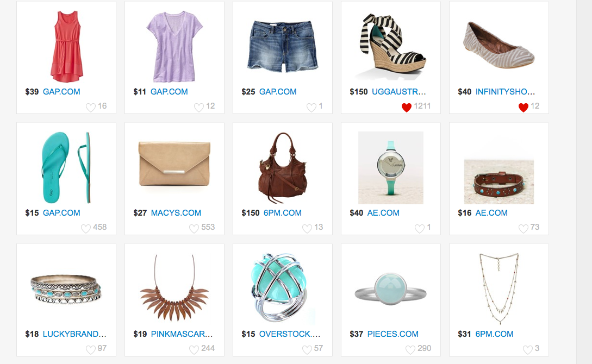Open the MACYS.COM link
This screenshot has width=592, height=364.
pyautogui.click(x=176, y=213)
